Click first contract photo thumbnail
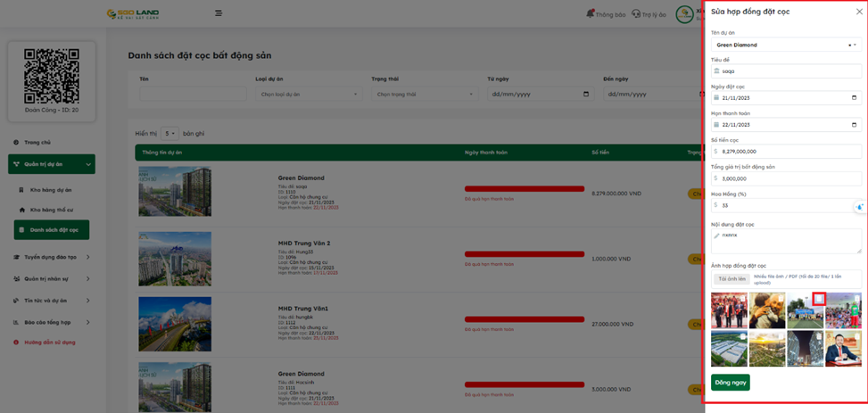This screenshot has height=413, width=868. tap(729, 311)
